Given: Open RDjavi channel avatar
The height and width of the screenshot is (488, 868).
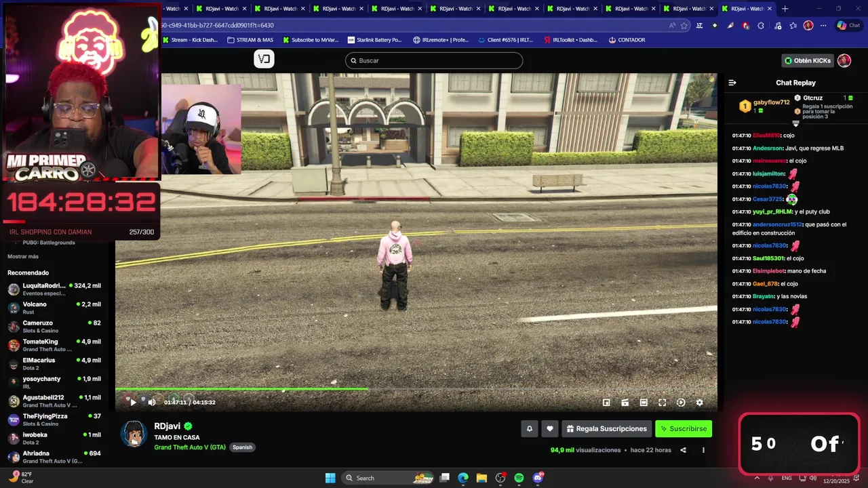Looking at the screenshot, I should click(x=134, y=434).
